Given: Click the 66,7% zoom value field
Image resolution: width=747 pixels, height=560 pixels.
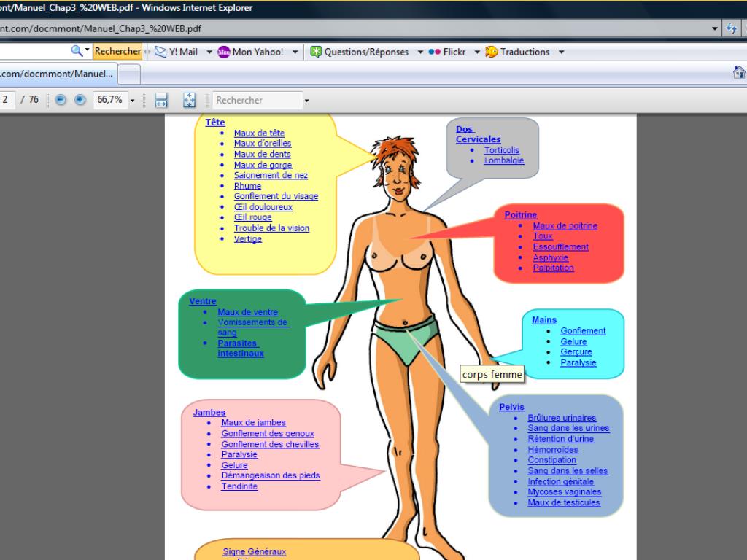Looking at the screenshot, I should pos(110,99).
